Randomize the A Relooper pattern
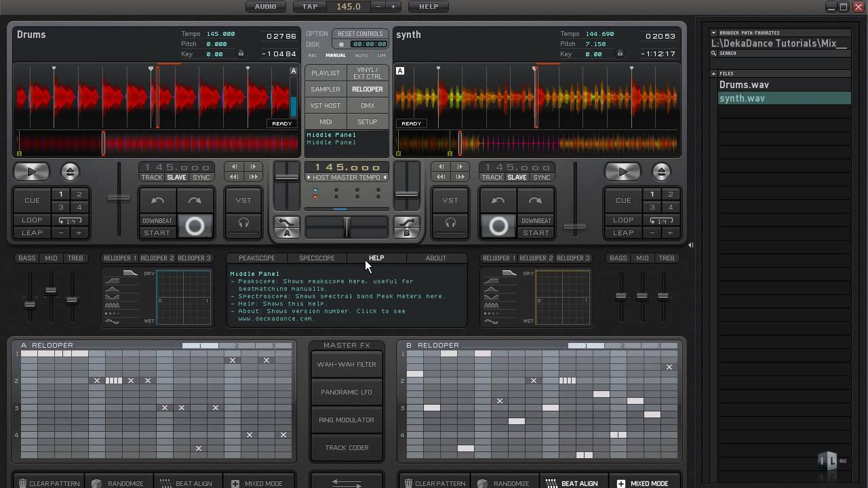The width and height of the screenshot is (868, 488). pyautogui.click(x=119, y=483)
